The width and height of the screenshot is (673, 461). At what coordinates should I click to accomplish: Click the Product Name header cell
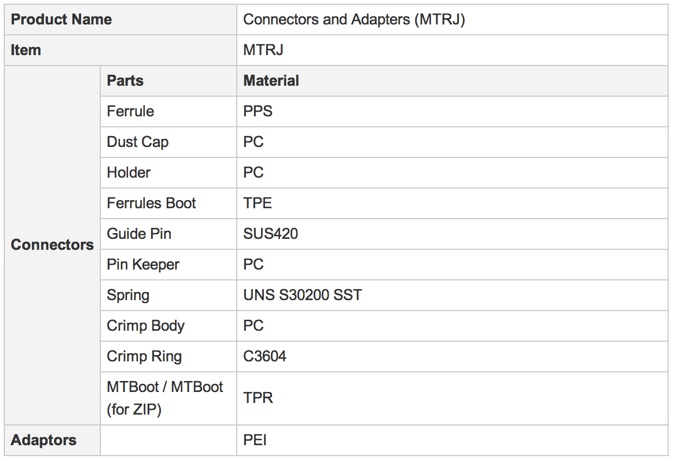(x=120, y=20)
